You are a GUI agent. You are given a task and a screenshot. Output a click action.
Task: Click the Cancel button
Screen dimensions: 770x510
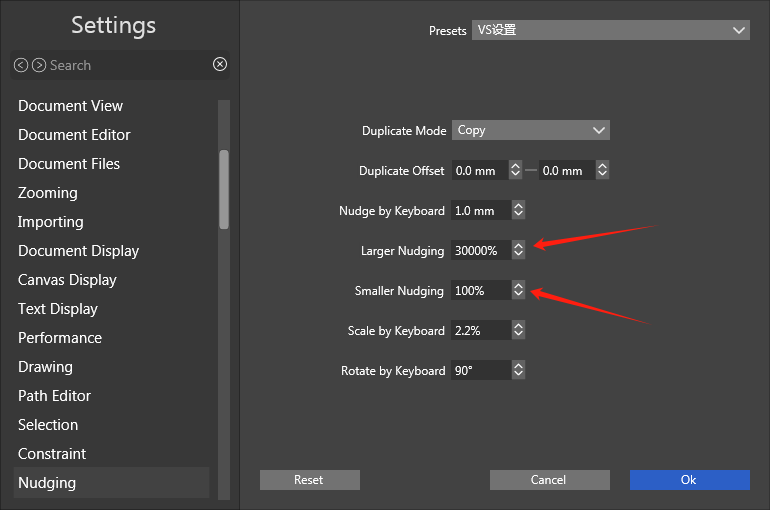tap(549, 480)
